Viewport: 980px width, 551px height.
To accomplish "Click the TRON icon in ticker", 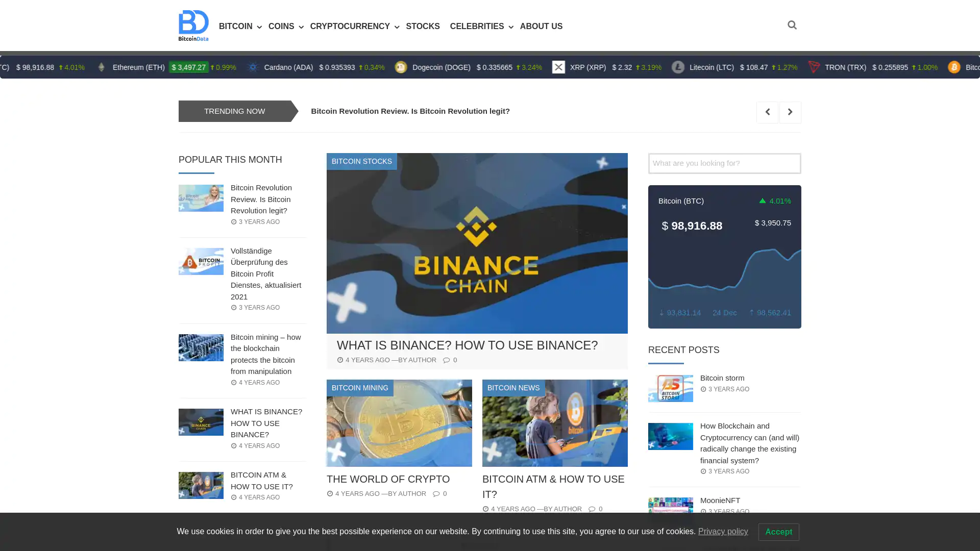I will [x=814, y=67].
